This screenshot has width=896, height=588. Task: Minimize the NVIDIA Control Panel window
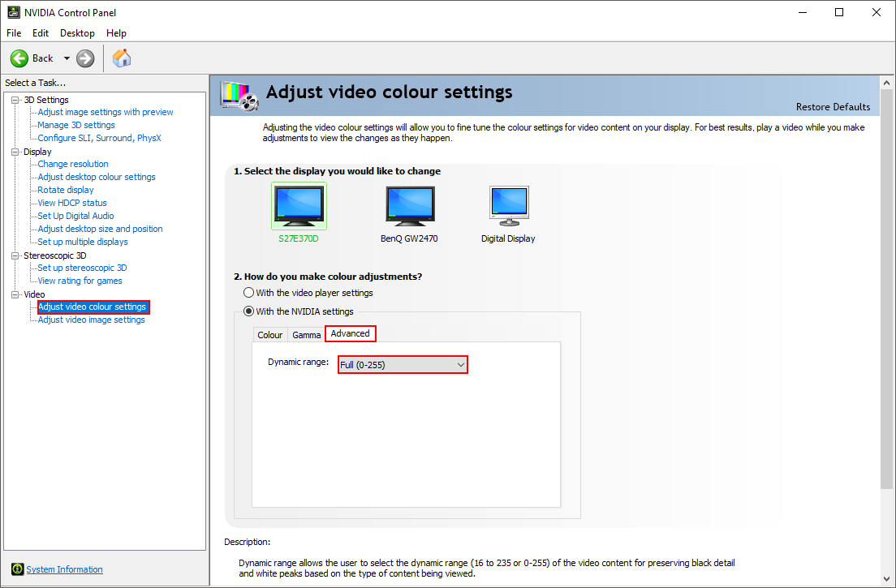803,12
